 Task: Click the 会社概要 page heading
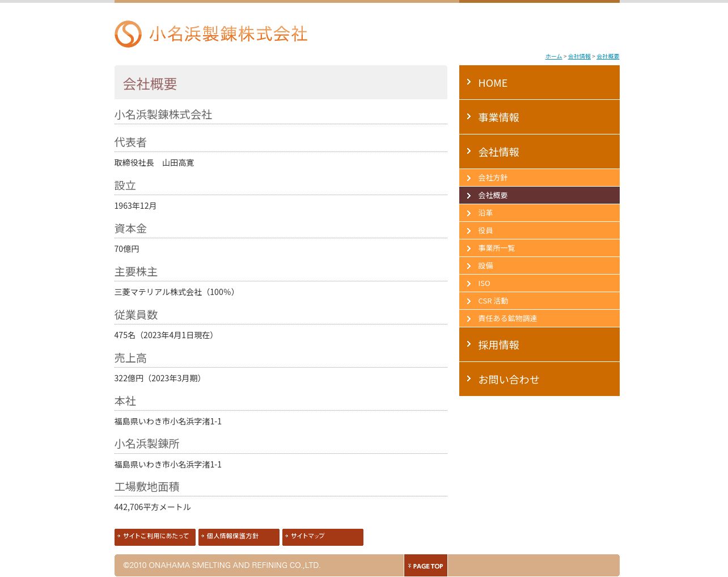(150, 84)
